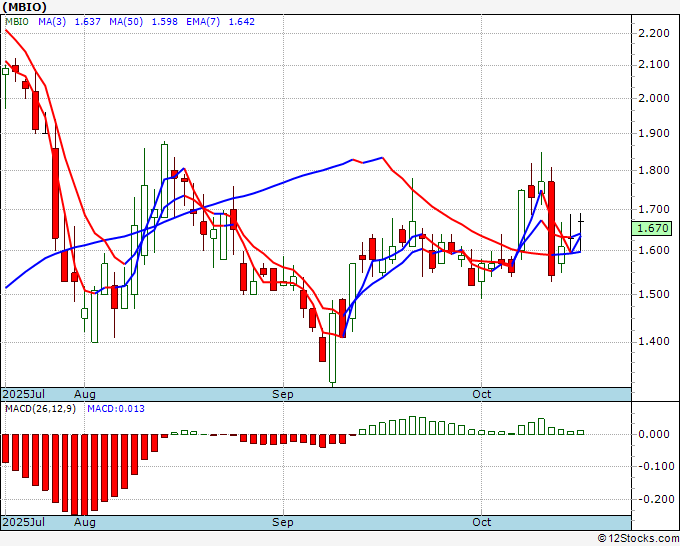The width and height of the screenshot is (680, 546).
Task: Click the 2025Jul label on MACD axis
Action: 24,522
